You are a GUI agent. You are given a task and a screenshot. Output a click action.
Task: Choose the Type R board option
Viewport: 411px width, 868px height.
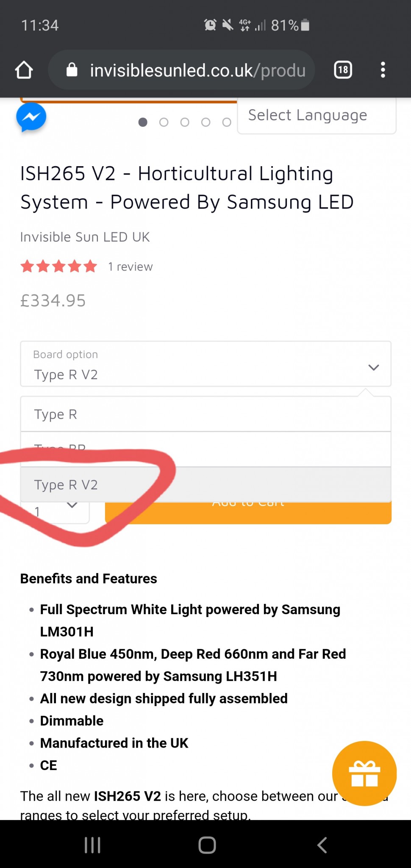click(205, 414)
